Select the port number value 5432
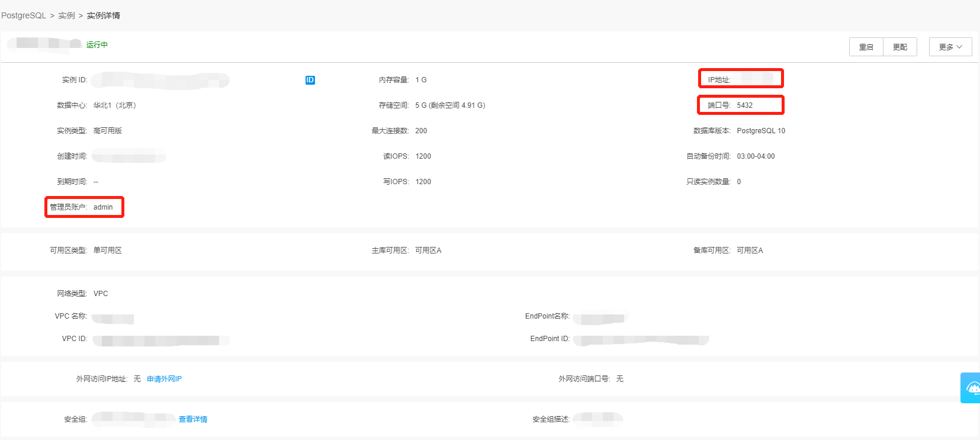The height and width of the screenshot is (440, 980). pos(745,105)
